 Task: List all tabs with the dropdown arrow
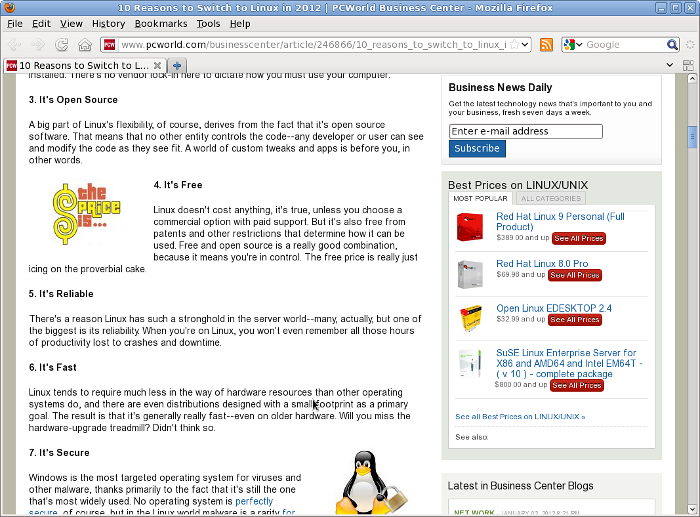[x=670, y=65]
